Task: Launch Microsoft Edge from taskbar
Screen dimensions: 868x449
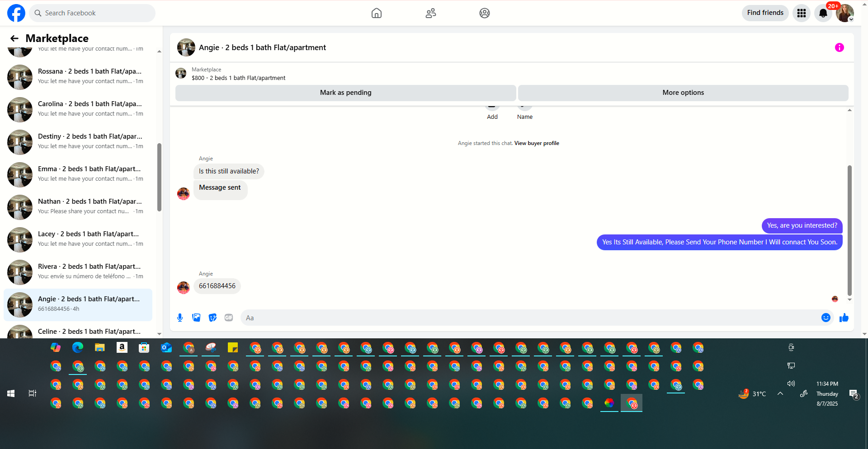Action: click(78, 347)
